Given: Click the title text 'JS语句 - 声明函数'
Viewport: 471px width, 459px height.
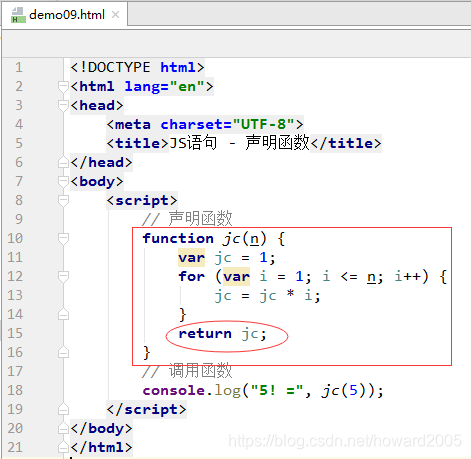Looking at the screenshot, I should point(239,143).
